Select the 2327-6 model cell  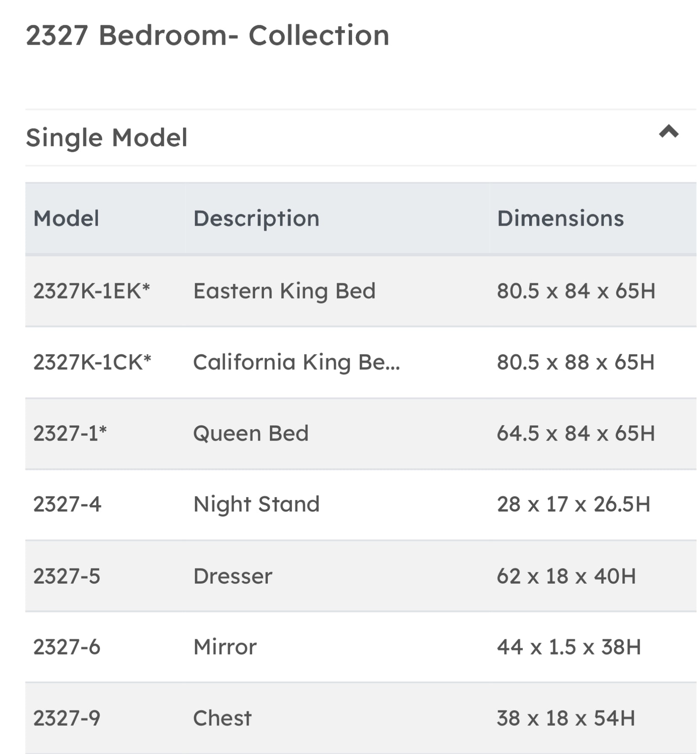[67, 647]
